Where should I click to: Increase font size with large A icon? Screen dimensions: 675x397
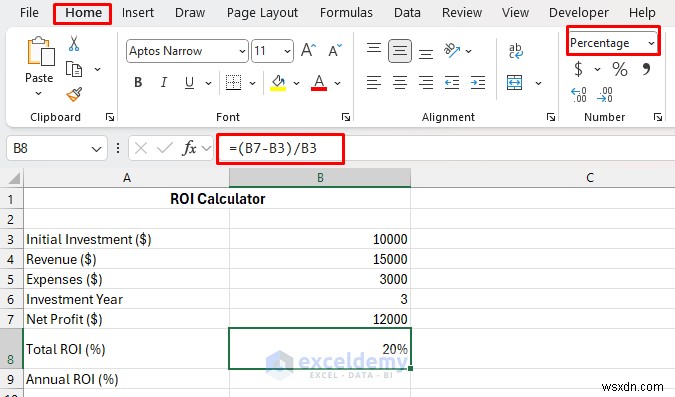pyautogui.click(x=308, y=50)
